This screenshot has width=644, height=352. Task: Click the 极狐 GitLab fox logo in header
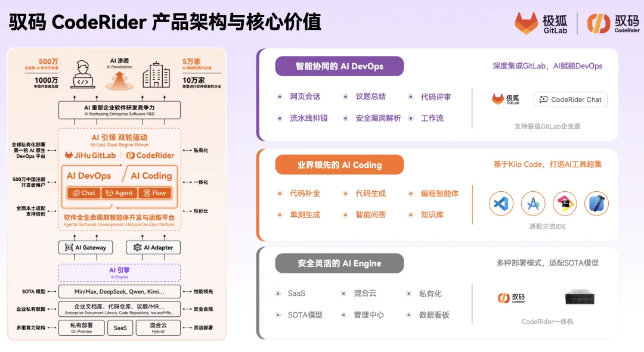pos(526,23)
